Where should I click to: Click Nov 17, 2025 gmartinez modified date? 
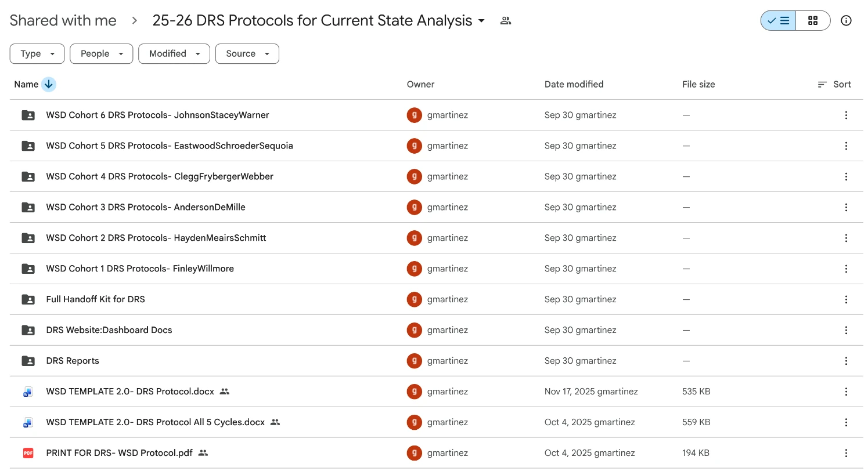591,392
